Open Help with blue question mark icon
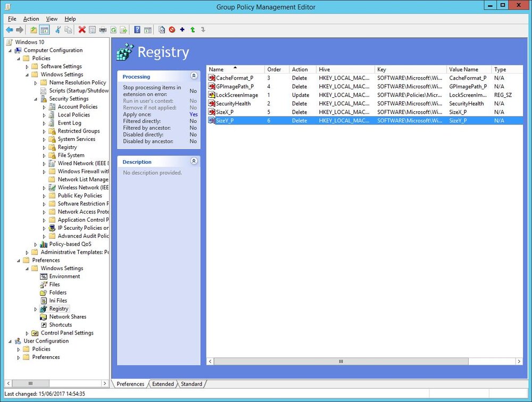This screenshot has width=532, height=402. 137,30
